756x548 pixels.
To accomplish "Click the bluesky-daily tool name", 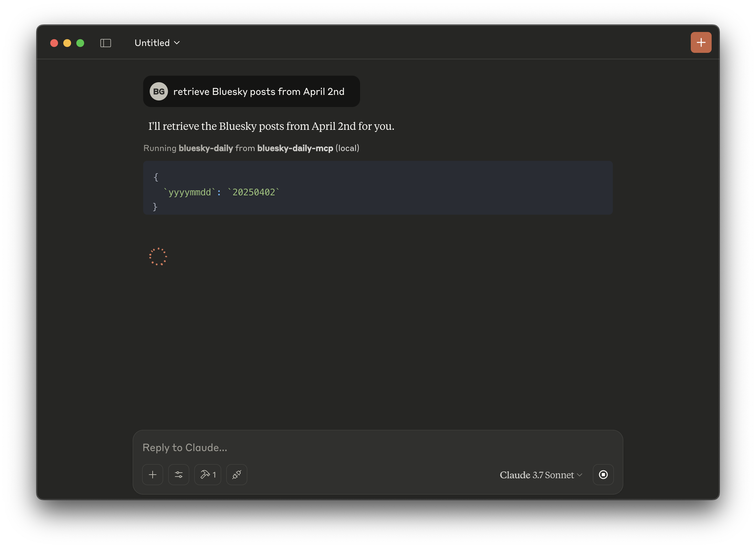I will 206,148.
